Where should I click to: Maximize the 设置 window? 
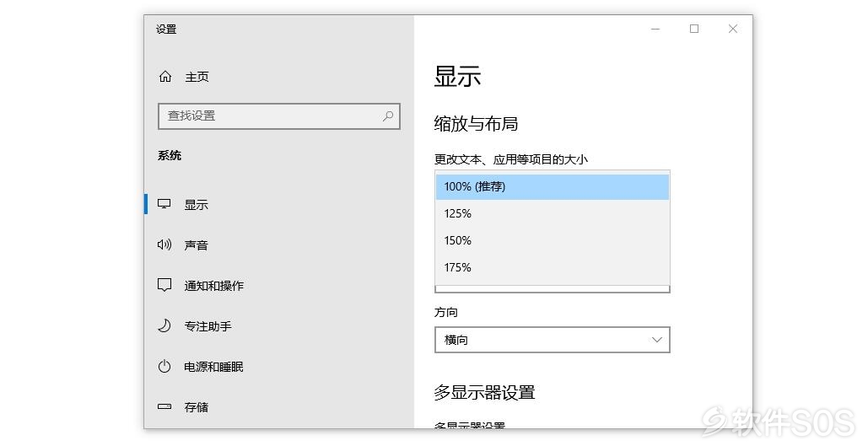pos(694,29)
